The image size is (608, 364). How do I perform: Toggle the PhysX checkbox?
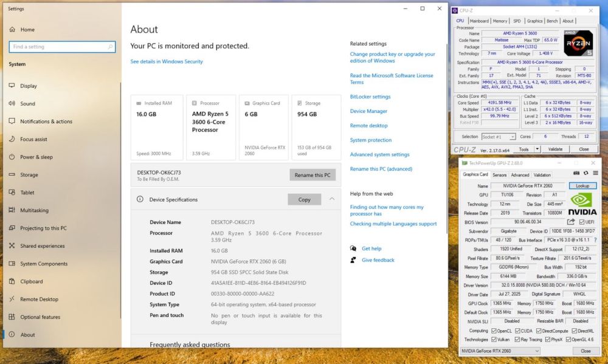548,340
